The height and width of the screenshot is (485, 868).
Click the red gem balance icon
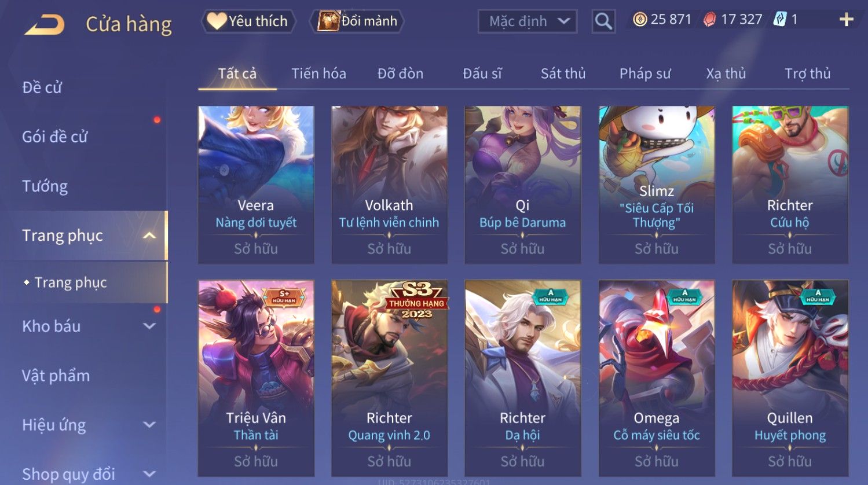coord(709,20)
